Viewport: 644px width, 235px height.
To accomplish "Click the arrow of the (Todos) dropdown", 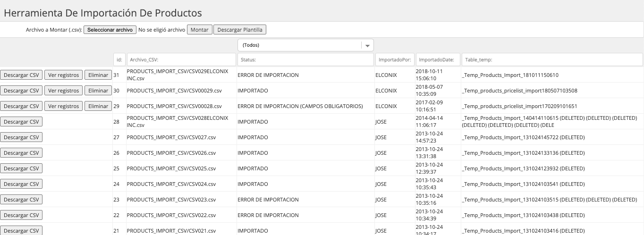I will [x=367, y=45].
